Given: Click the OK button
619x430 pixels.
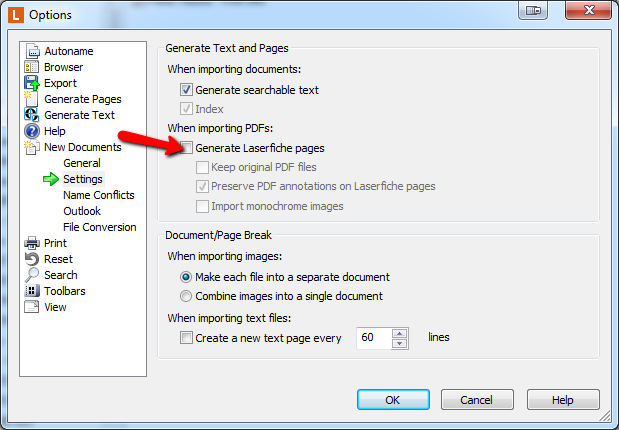Looking at the screenshot, I should pos(393,400).
